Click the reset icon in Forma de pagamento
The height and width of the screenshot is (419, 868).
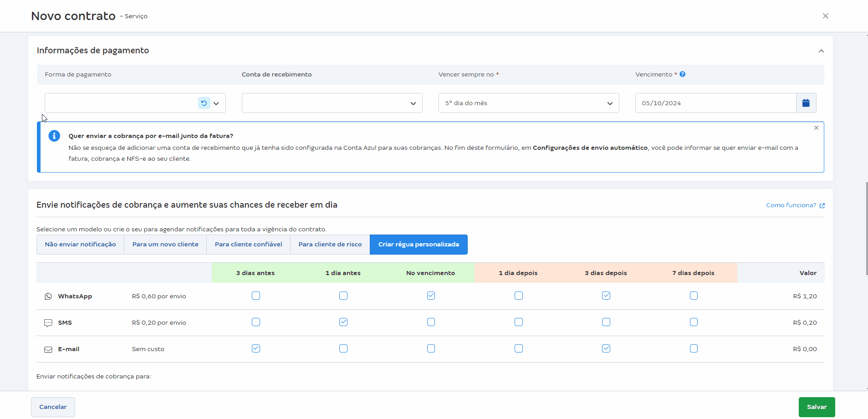point(204,103)
